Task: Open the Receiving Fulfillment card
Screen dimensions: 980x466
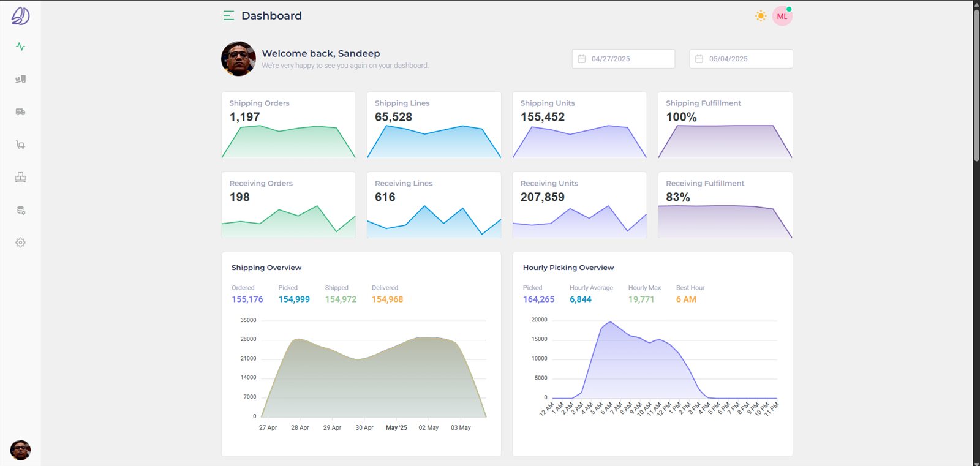Action: coord(725,205)
